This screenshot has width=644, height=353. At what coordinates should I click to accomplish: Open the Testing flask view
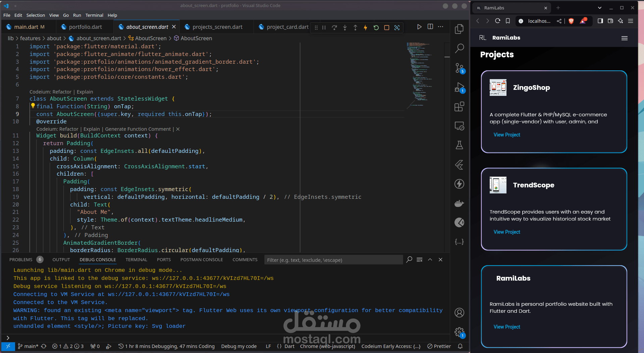[x=459, y=145]
